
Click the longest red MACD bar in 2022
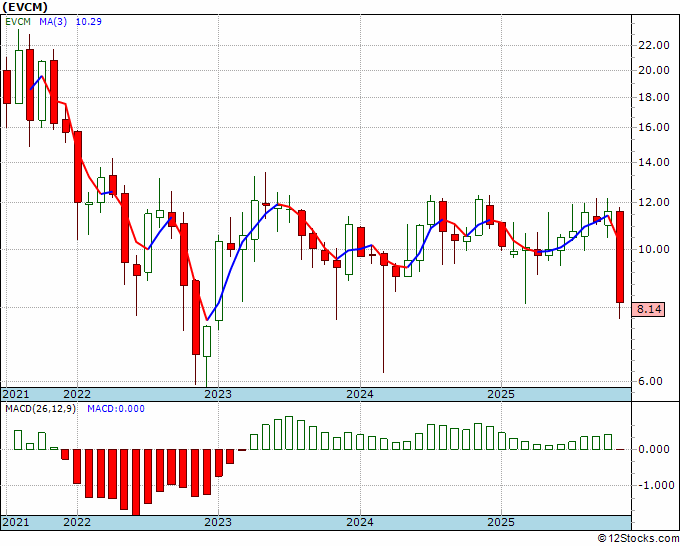pos(136,482)
